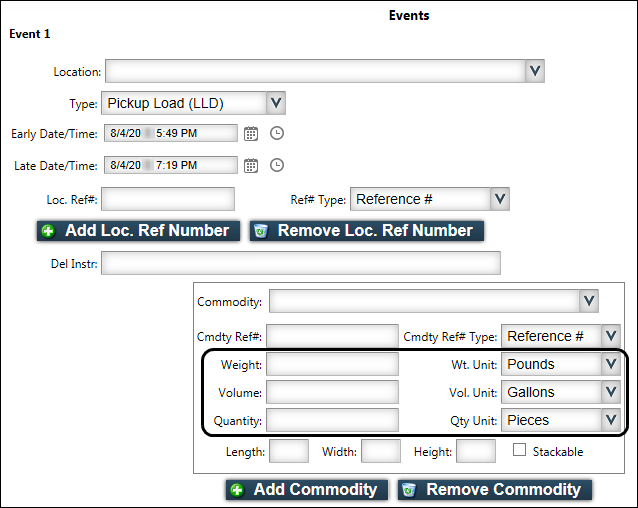Check the Stackable checkbox
Image resolution: width=638 pixels, height=508 pixels.
tap(520, 451)
